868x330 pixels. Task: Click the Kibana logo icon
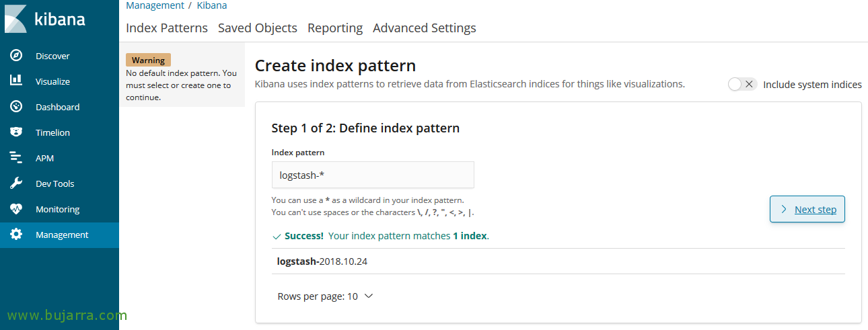[x=15, y=19]
